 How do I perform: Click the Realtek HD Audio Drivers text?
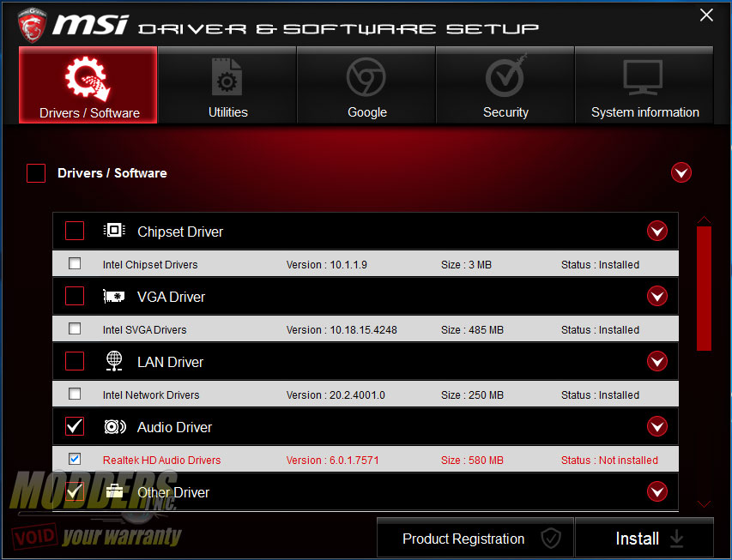click(162, 461)
